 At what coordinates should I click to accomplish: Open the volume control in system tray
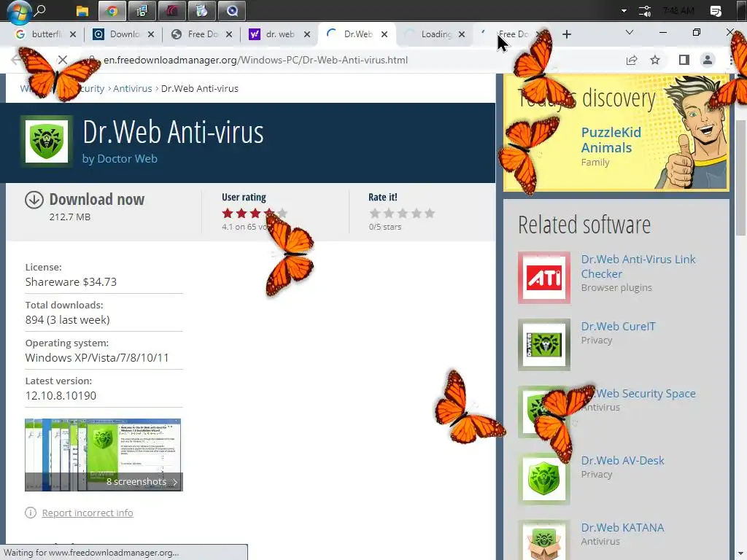(x=645, y=10)
